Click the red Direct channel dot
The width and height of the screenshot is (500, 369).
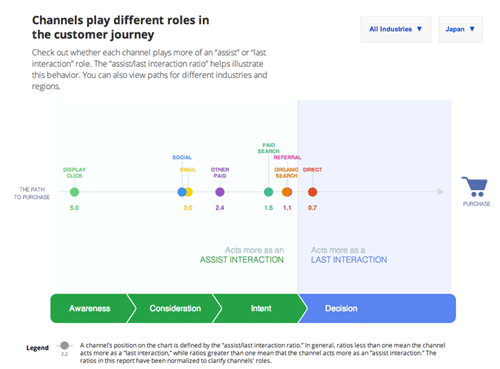(x=312, y=192)
